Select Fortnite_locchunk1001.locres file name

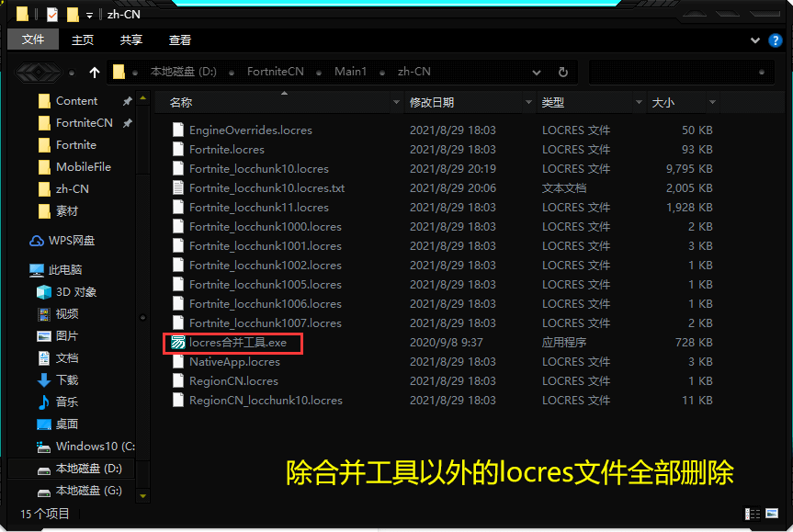265,245
